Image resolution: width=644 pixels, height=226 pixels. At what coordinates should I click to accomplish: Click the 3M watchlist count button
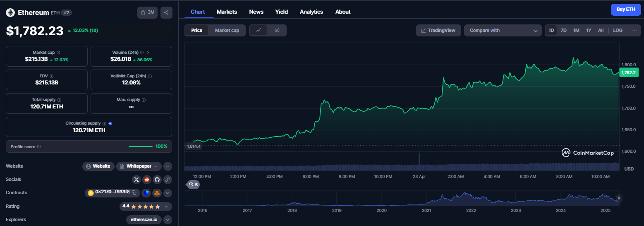[x=147, y=12]
